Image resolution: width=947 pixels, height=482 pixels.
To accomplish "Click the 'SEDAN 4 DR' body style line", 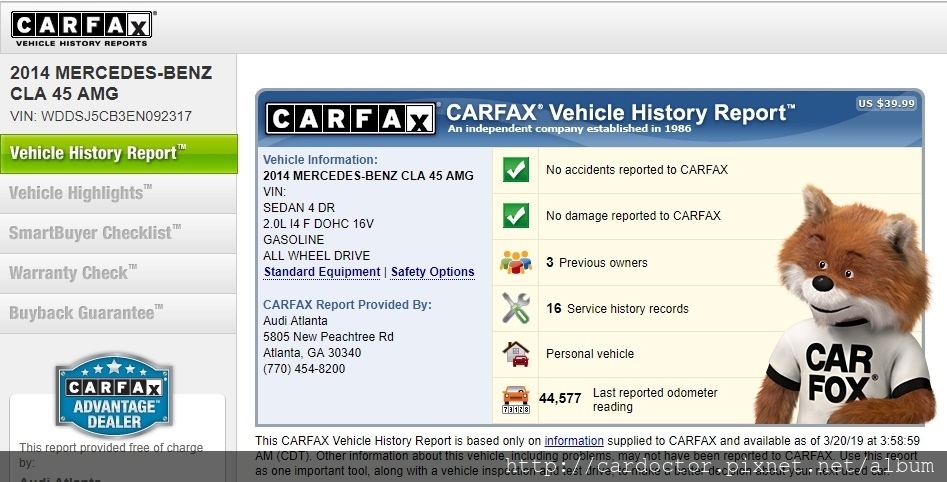I will point(299,208).
